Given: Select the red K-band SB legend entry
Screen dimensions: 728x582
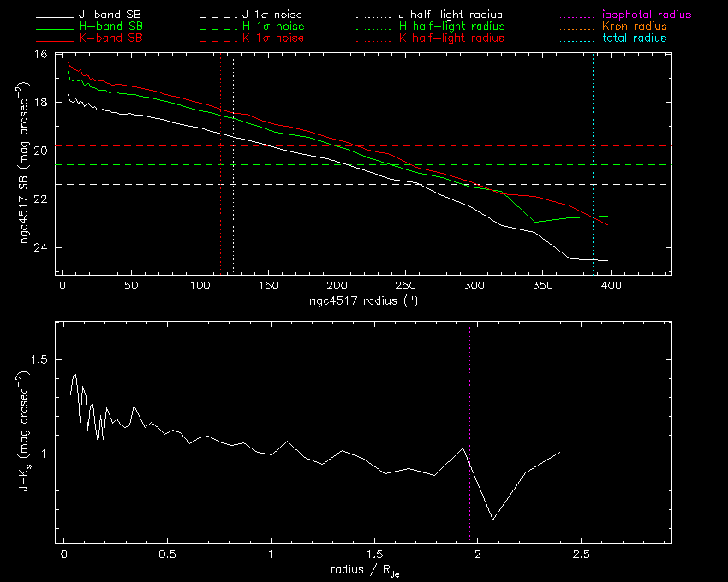Looking at the screenshot, I should click(118, 39).
